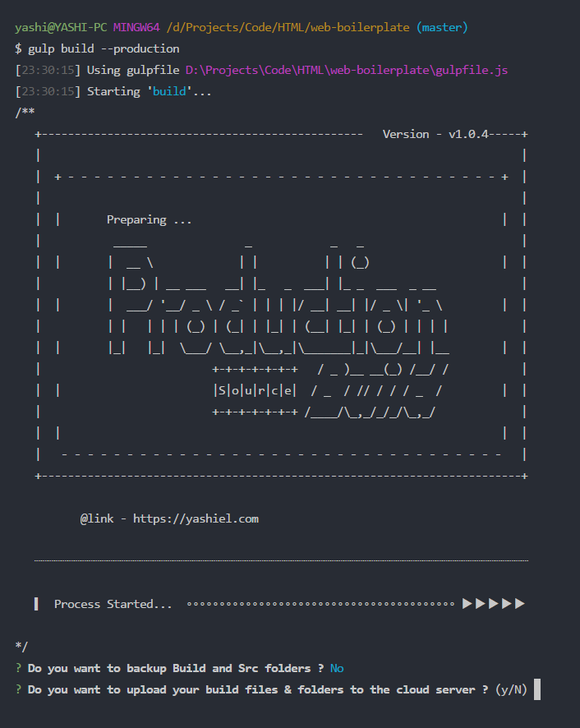
Task: Click the blinking cursor at prompt end
Action: tap(537, 689)
